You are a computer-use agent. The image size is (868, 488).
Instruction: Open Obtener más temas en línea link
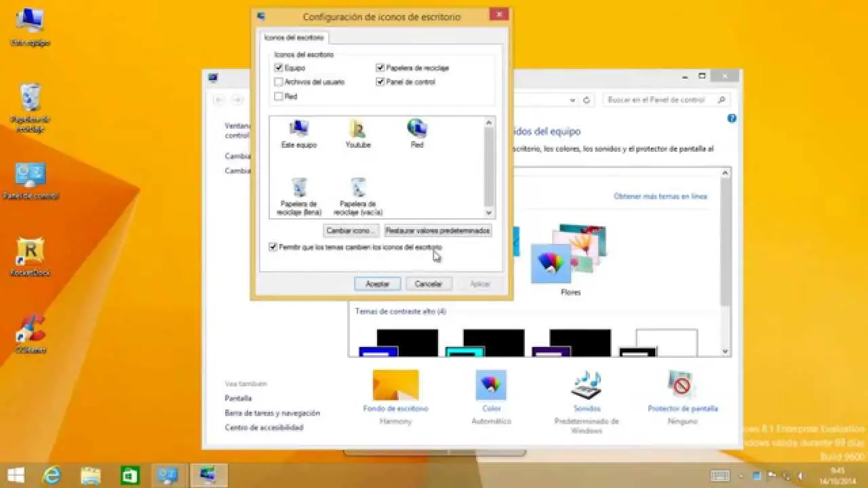660,197
